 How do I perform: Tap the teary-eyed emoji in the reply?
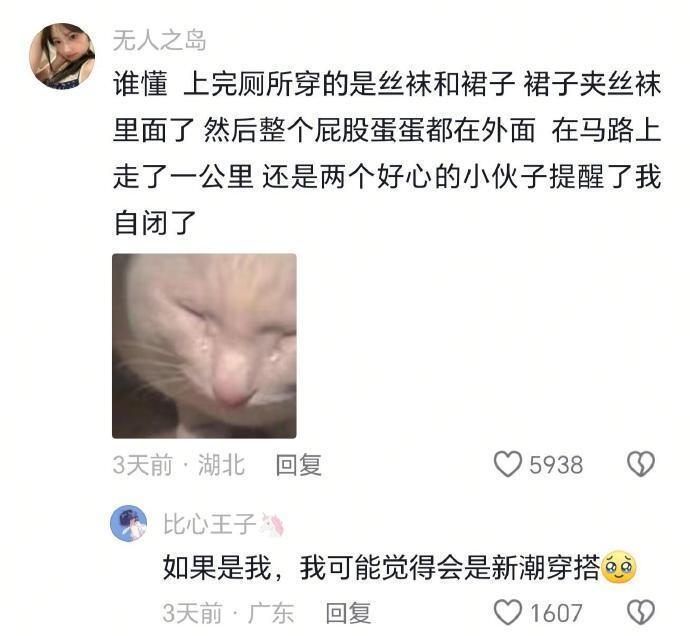[x=619, y=567]
